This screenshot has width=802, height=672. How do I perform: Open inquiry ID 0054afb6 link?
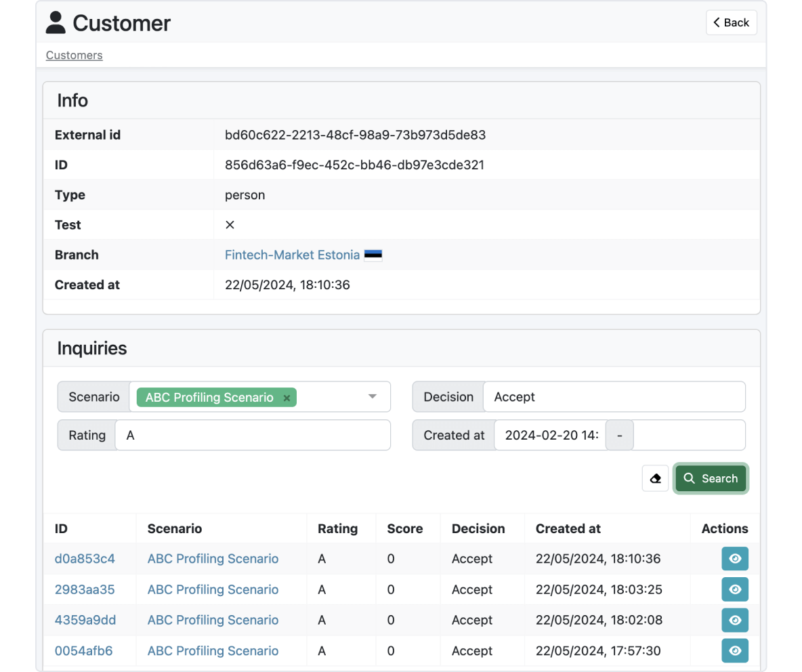pos(84,651)
